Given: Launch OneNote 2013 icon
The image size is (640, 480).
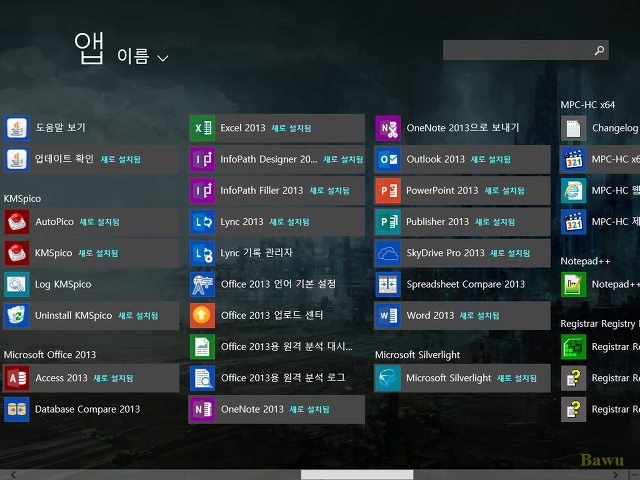Looking at the screenshot, I should click(202, 409).
